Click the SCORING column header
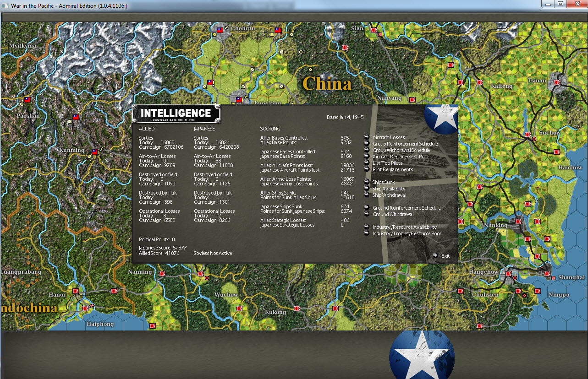Image resolution: width=588 pixels, height=379 pixels. pos(270,129)
